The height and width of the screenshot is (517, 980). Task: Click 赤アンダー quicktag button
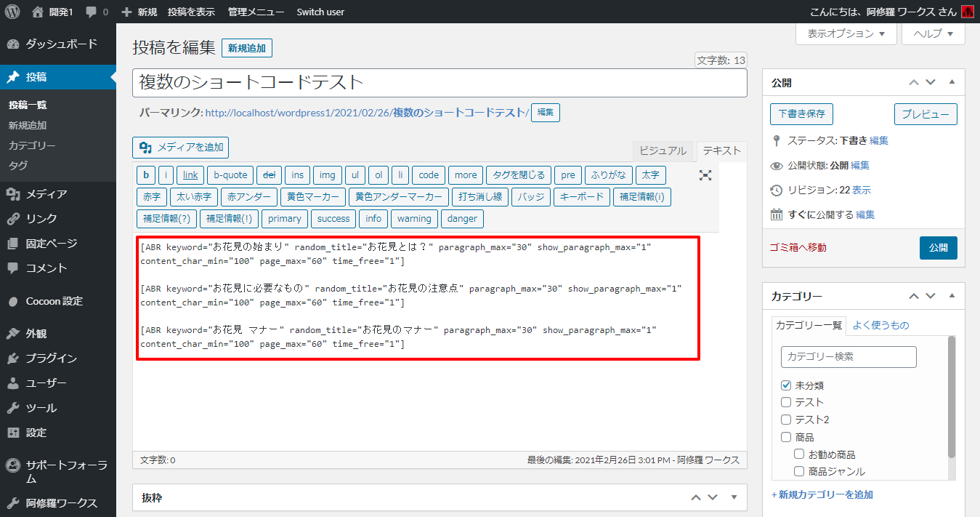(x=248, y=196)
